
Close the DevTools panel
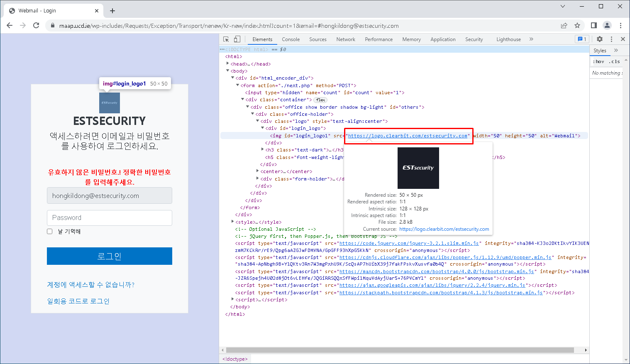(623, 39)
